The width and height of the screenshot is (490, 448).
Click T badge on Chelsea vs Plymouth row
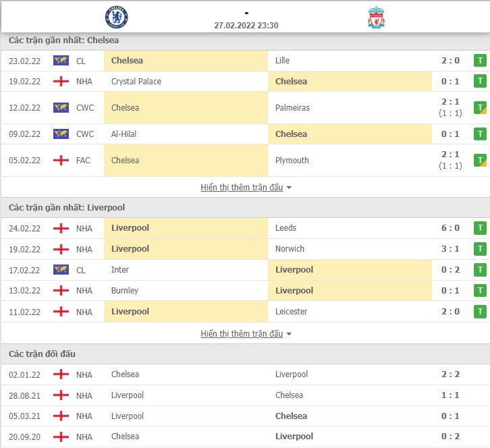[480, 161]
